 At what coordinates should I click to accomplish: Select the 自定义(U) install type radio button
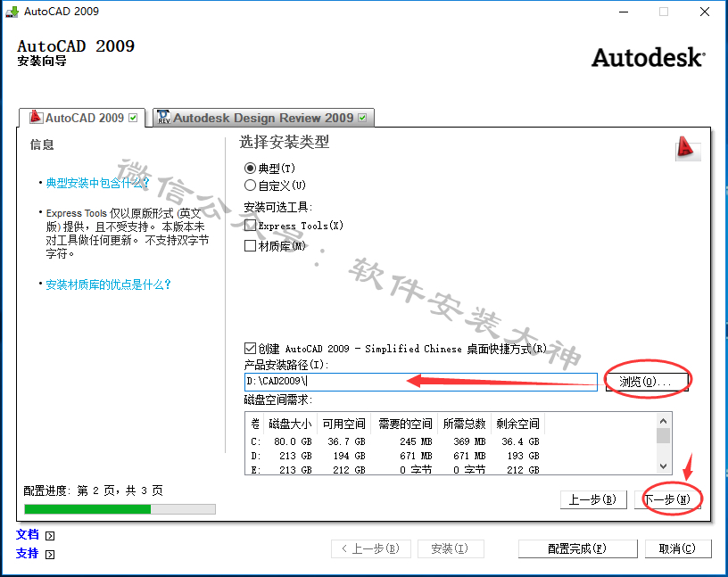click(x=250, y=185)
